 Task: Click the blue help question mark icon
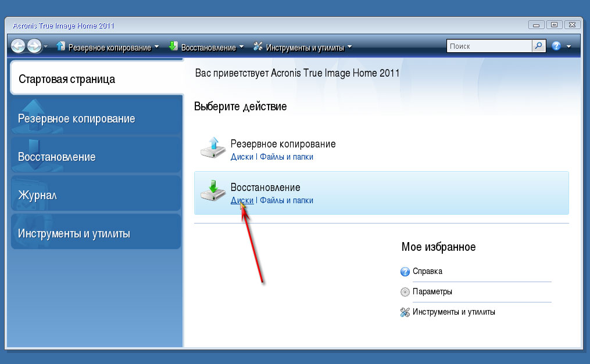[556, 46]
